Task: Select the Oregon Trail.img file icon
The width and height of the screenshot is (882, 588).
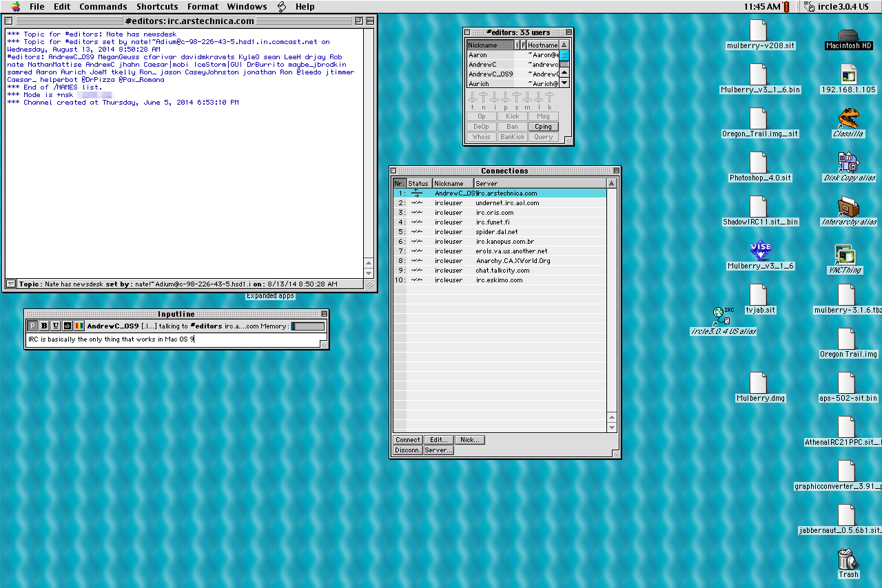Action: coord(848,344)
